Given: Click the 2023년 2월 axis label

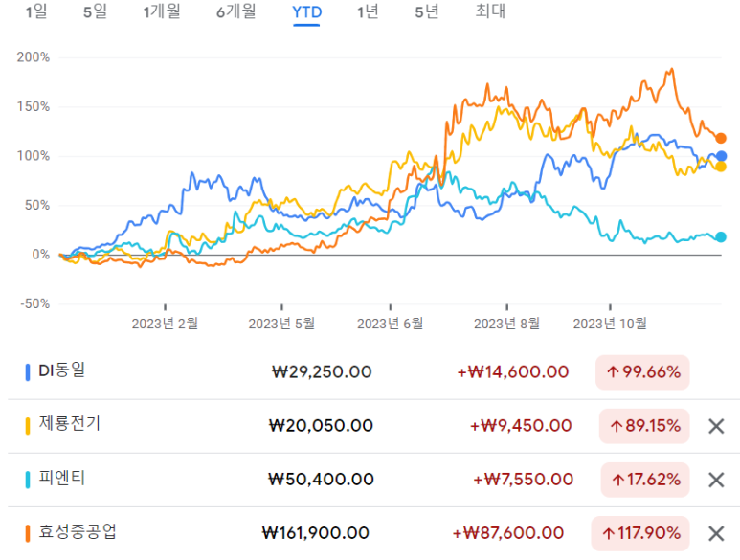Looking at the screenshot, I should coord(165,324).
